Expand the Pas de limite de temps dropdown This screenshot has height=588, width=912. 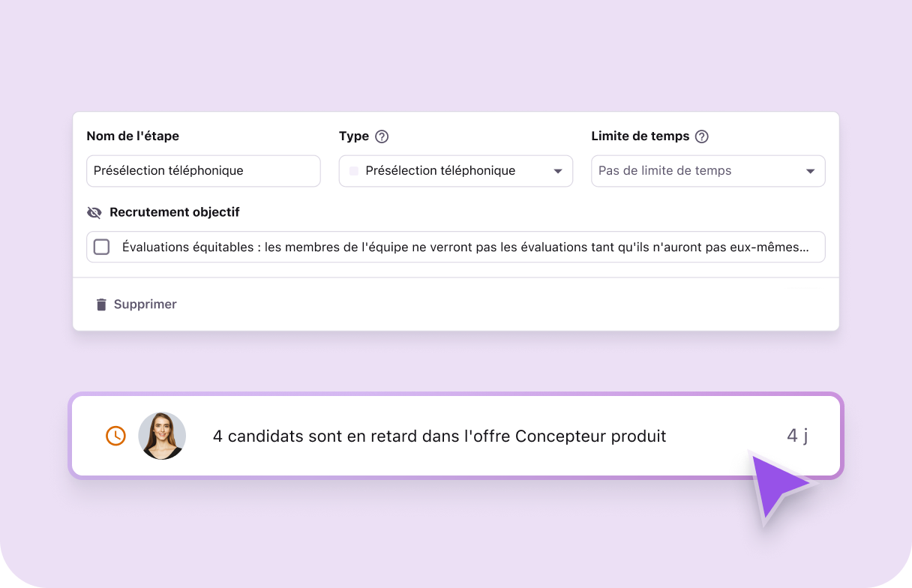(x=707, y=171)
